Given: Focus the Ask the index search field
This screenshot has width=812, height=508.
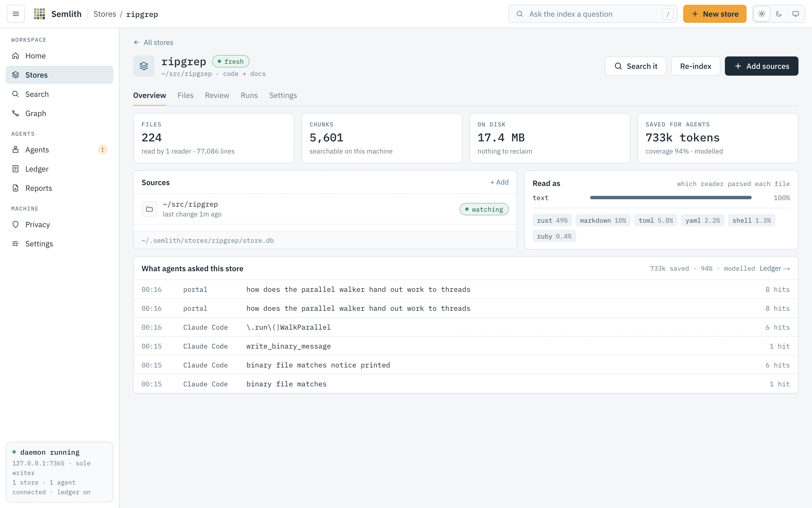Looking at the screenshot, I should (593, 14).
